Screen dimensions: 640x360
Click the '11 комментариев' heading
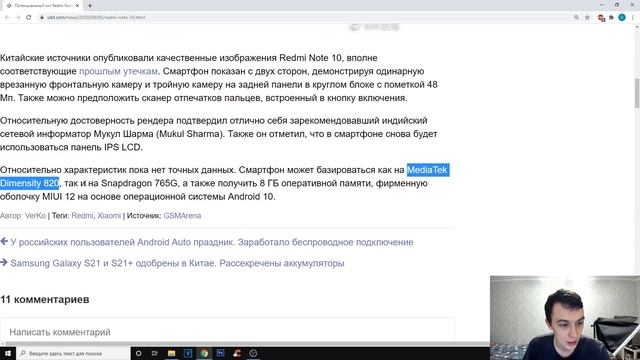point(45,300)
